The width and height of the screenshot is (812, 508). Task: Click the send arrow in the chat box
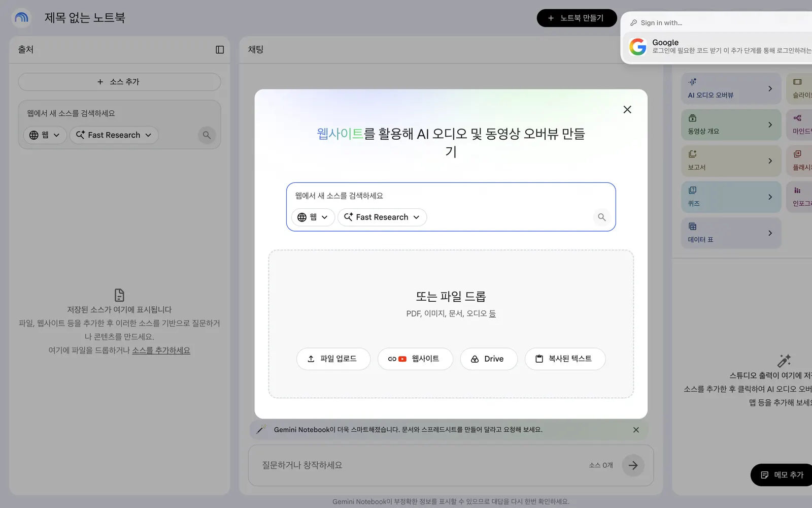coord(633,465)
